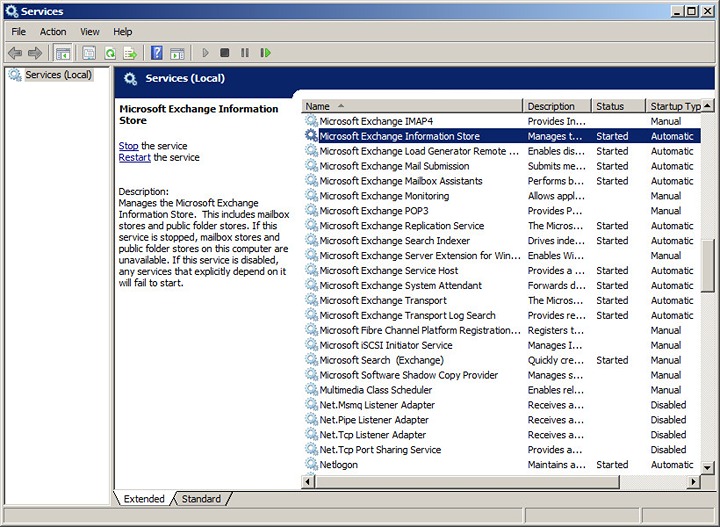Viewport: 720px width, 527px height.
Task: Click the Restart the service link
Action: 135,158
